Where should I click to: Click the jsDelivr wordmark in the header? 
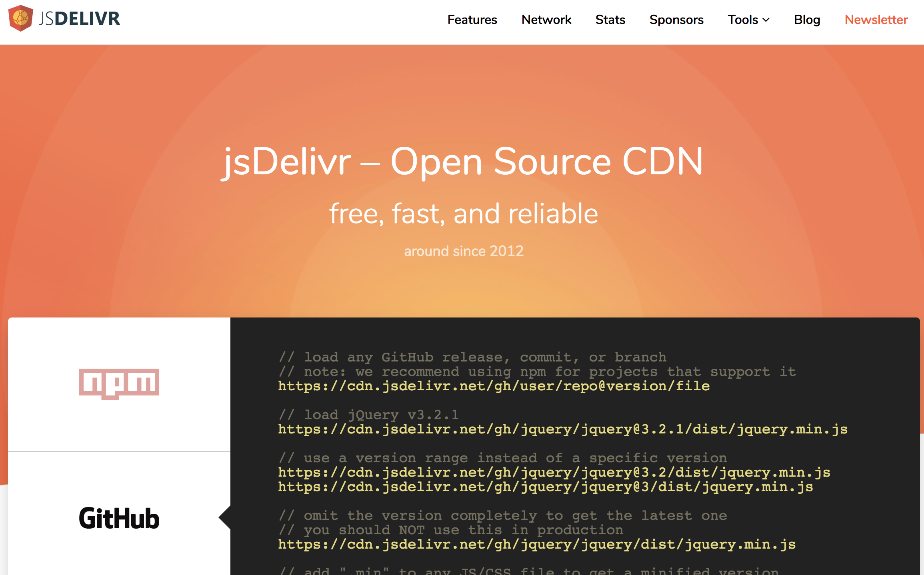coord(80,18)
